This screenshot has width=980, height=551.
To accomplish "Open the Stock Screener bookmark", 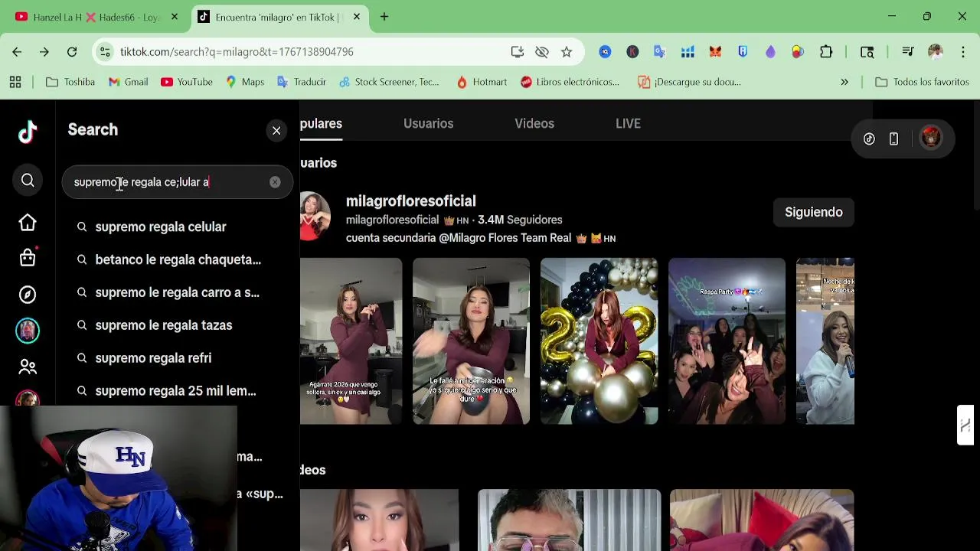I will (389, 82).
